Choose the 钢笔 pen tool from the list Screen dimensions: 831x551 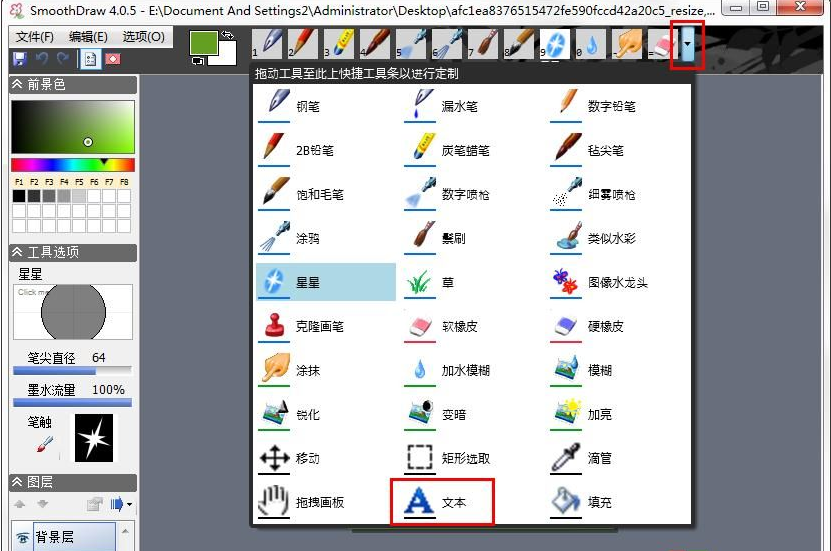pos(295,106)
